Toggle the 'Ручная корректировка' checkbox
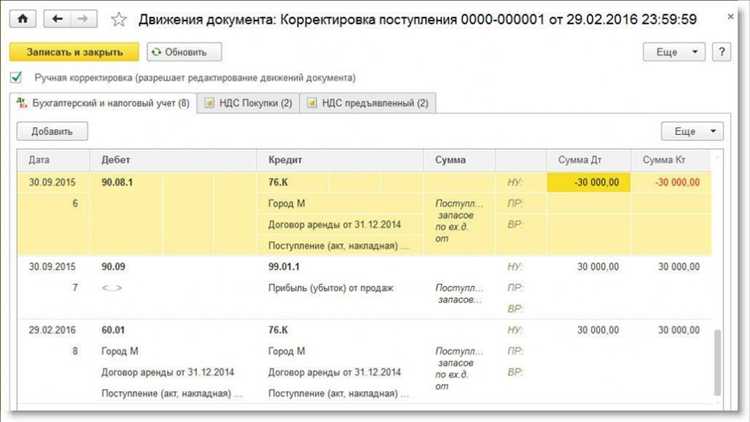 [x=16, y=77]
